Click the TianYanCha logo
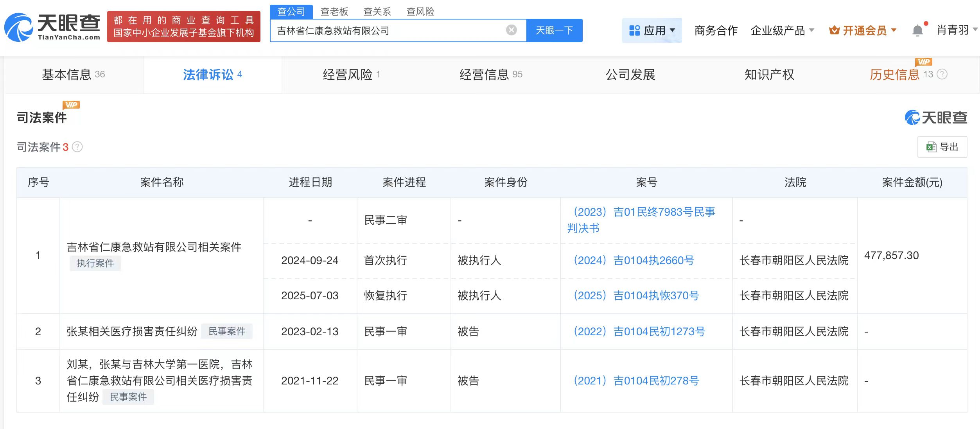 click(x=52, y=27)
